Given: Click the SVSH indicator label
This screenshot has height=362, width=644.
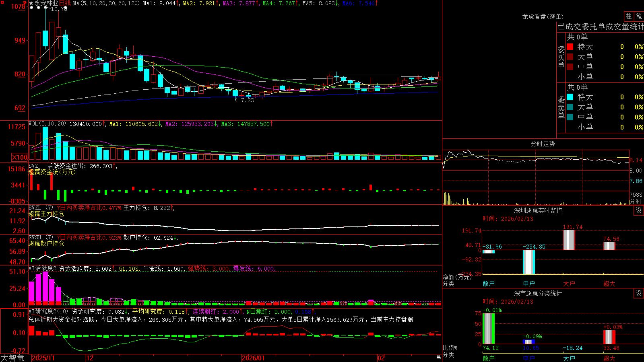Looking at the screenshot, I should pos(35,237).
